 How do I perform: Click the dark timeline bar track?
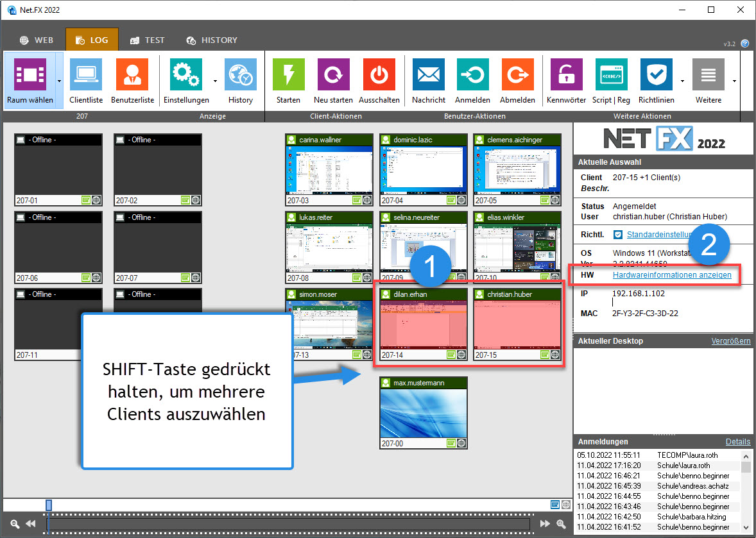point(288,523)
